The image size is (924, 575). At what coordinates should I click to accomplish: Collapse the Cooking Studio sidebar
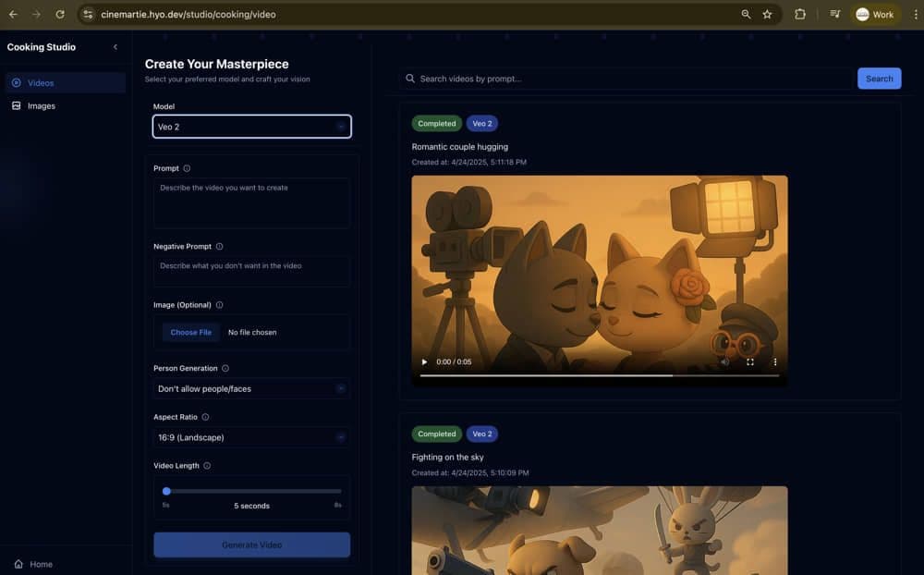click(115, 47)
